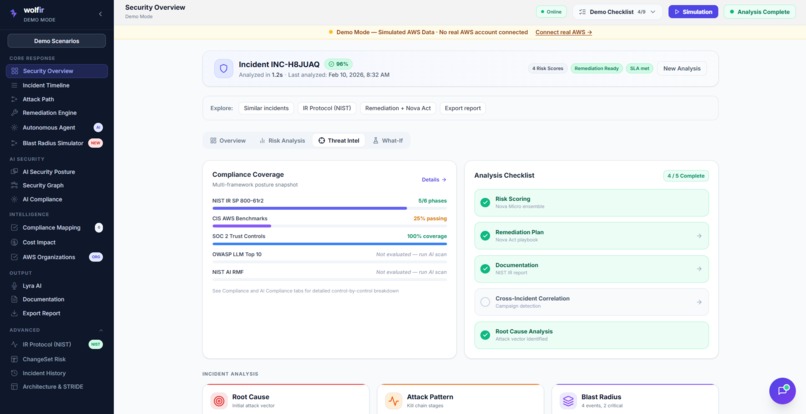Open Documentation checklist item arrow
The height and width of the screenshot is (414, 806).
tap(699, 268)
